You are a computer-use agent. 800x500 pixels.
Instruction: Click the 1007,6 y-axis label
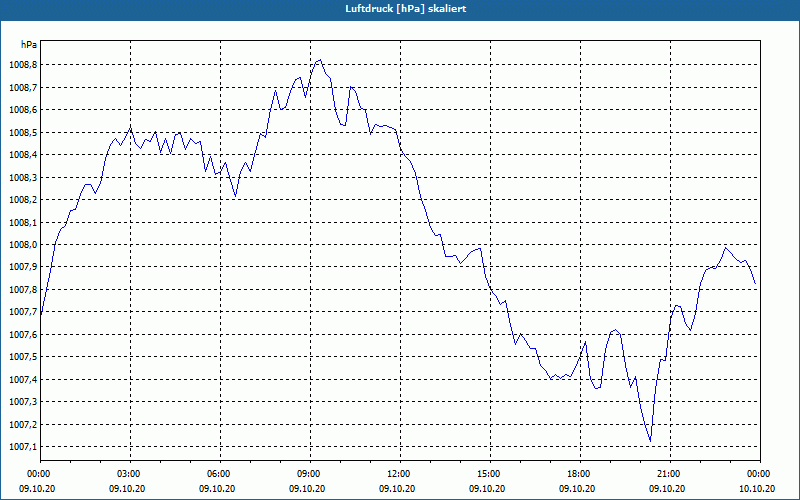23,334
